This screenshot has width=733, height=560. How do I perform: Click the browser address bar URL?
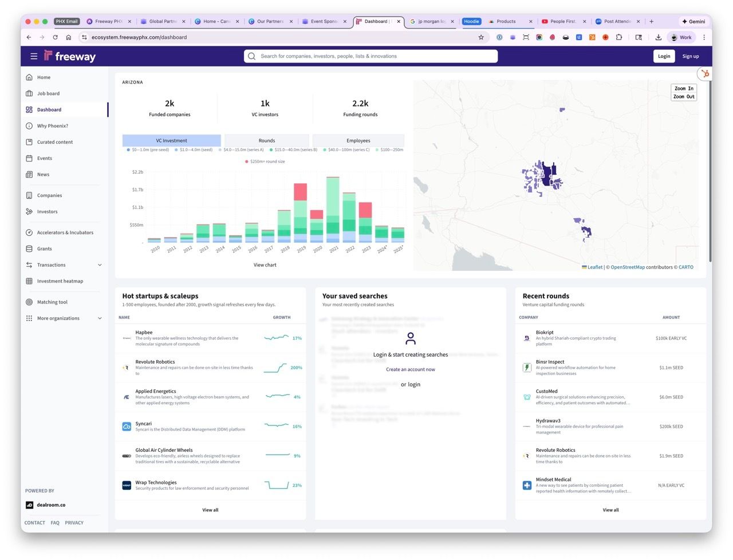coord(139,37)
